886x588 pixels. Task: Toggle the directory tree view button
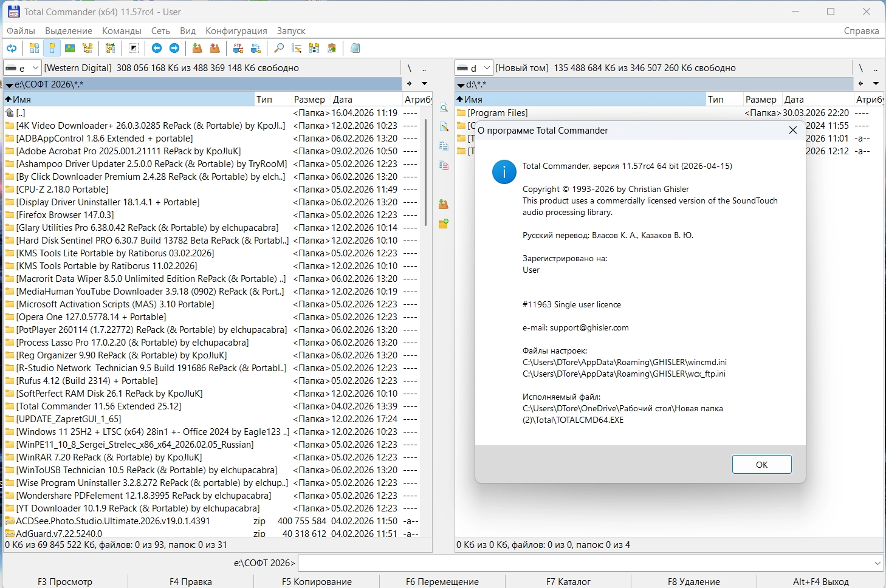click(88, 49)
